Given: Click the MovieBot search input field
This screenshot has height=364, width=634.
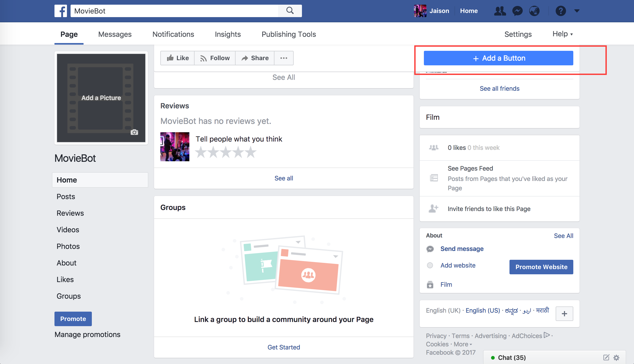Looking at the screenshot, I should tap(174, 11).
